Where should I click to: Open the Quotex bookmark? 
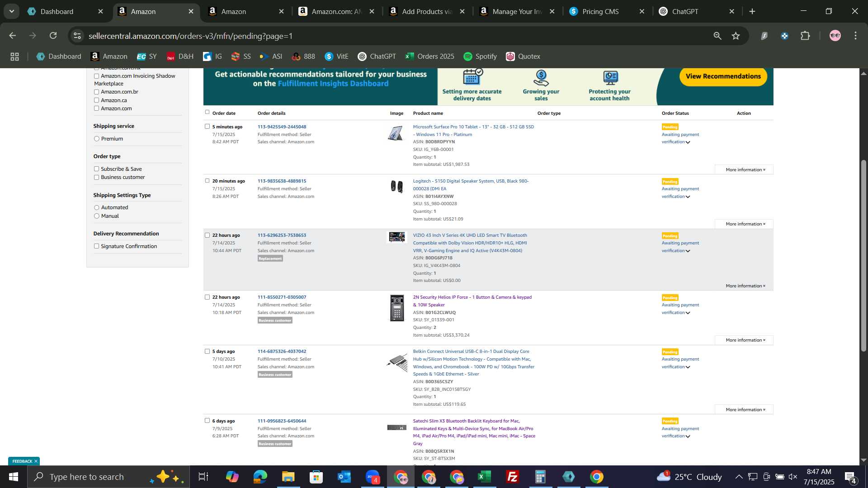[x=523, y=56]
